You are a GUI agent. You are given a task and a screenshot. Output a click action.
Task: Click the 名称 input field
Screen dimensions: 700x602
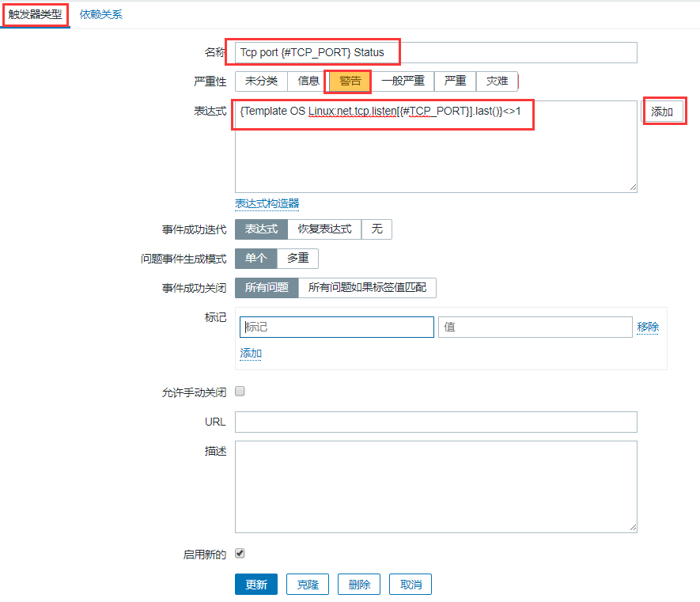(x=436, y=53)
